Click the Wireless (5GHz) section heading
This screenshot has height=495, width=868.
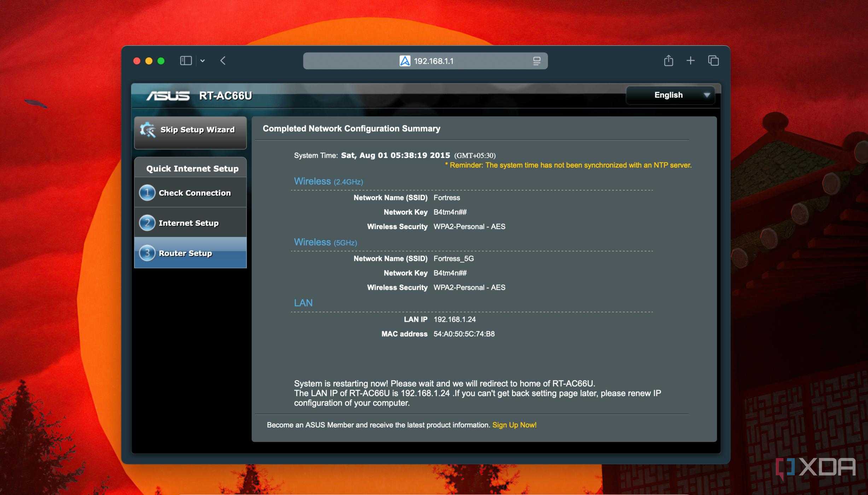325,242
